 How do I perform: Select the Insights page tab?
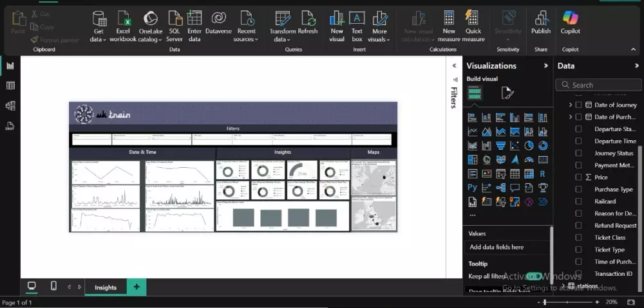click(x=106, y=287)
